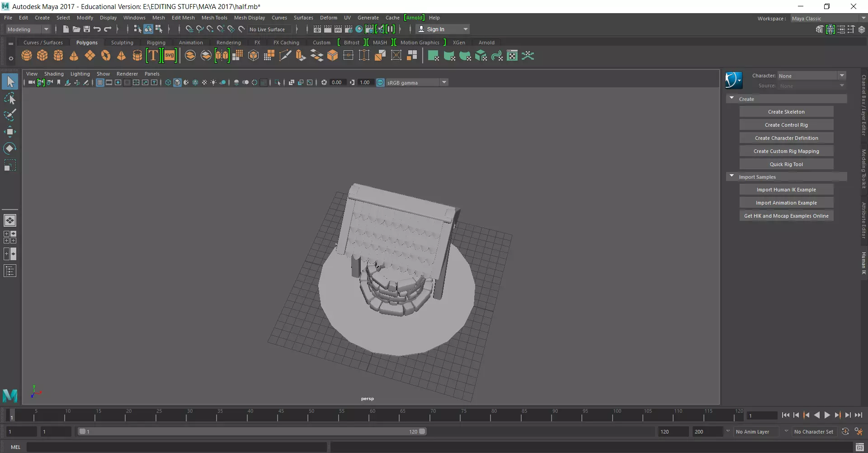This screenshot has width=868, height=453.
Task: Switch to the Sculpting shelf tab
Action: click(122, 43)
